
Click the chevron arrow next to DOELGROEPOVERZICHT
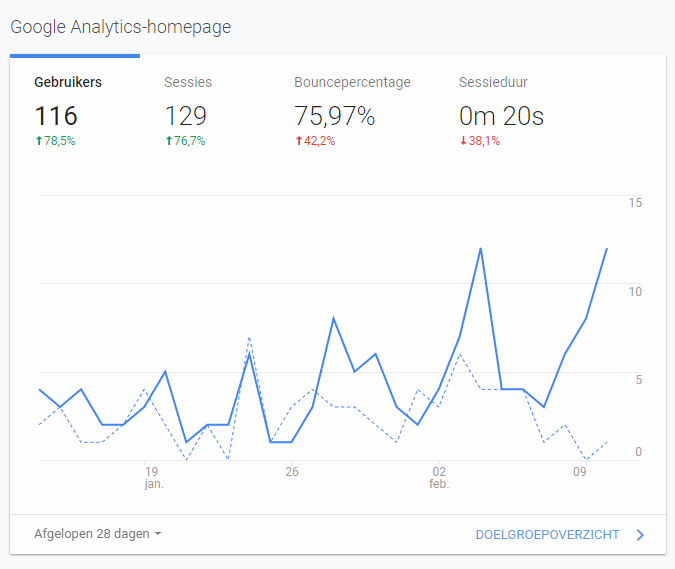point(640,535)
